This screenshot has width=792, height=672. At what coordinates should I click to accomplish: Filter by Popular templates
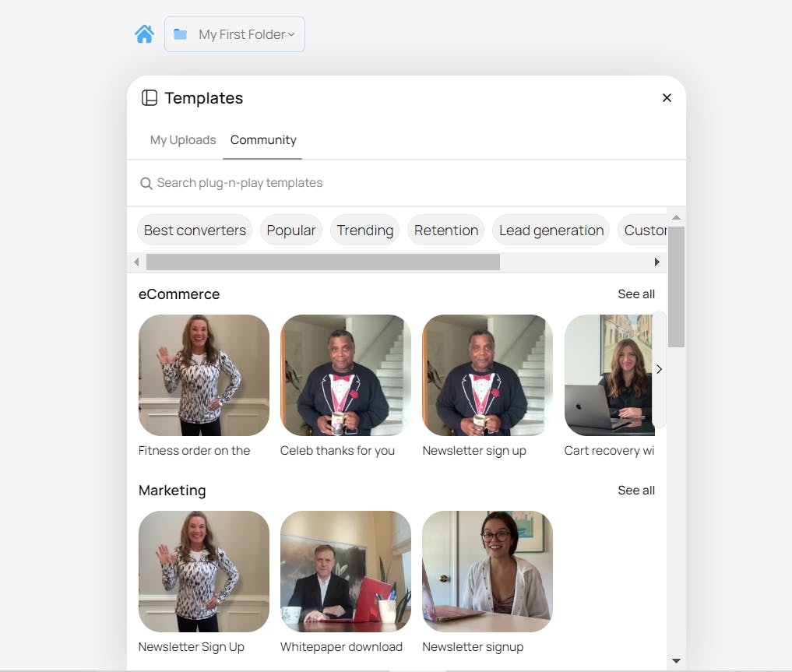click(x=291, y=230)
